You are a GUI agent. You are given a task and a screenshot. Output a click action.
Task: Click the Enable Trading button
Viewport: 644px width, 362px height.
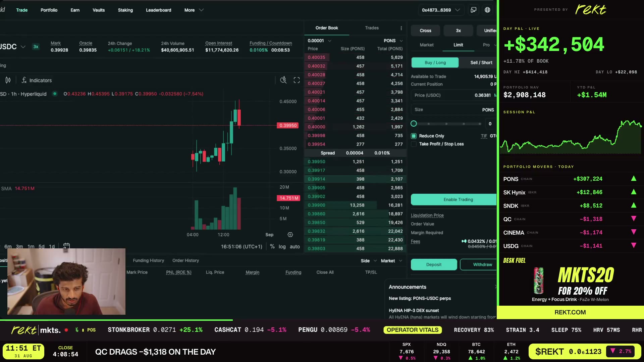(x=453, y=199)
